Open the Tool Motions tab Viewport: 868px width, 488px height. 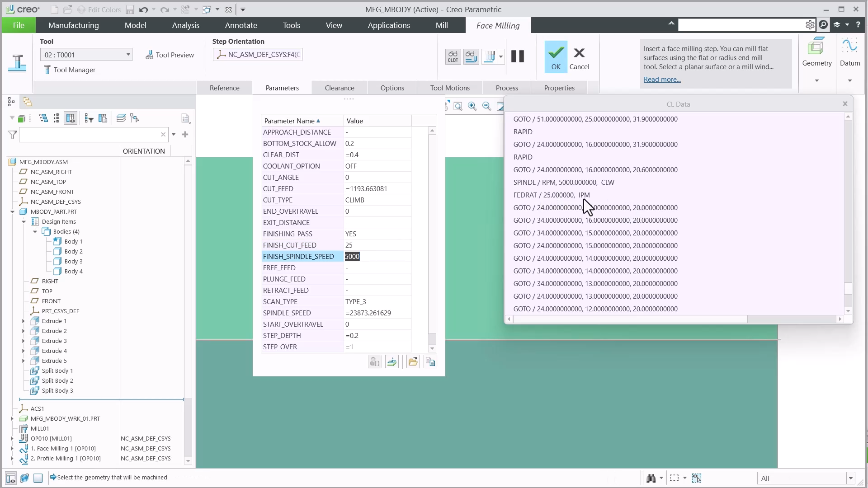coord(450,88)
